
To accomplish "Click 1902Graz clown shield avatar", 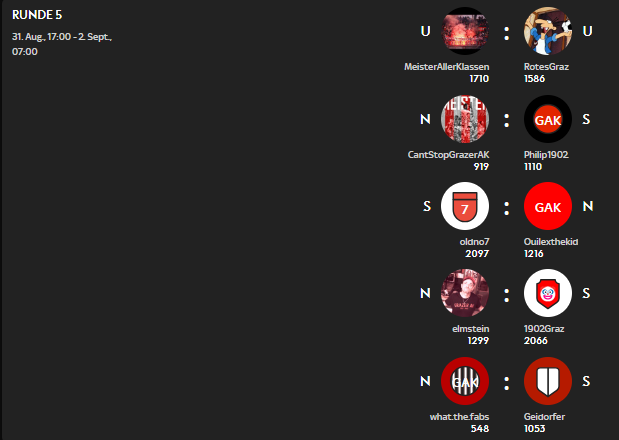I will [x=548, y=293].
